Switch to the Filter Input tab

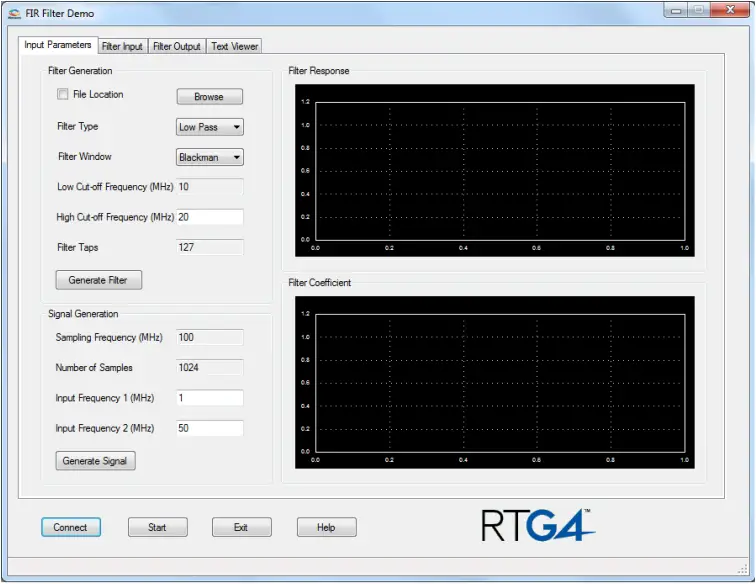[122, 46]
